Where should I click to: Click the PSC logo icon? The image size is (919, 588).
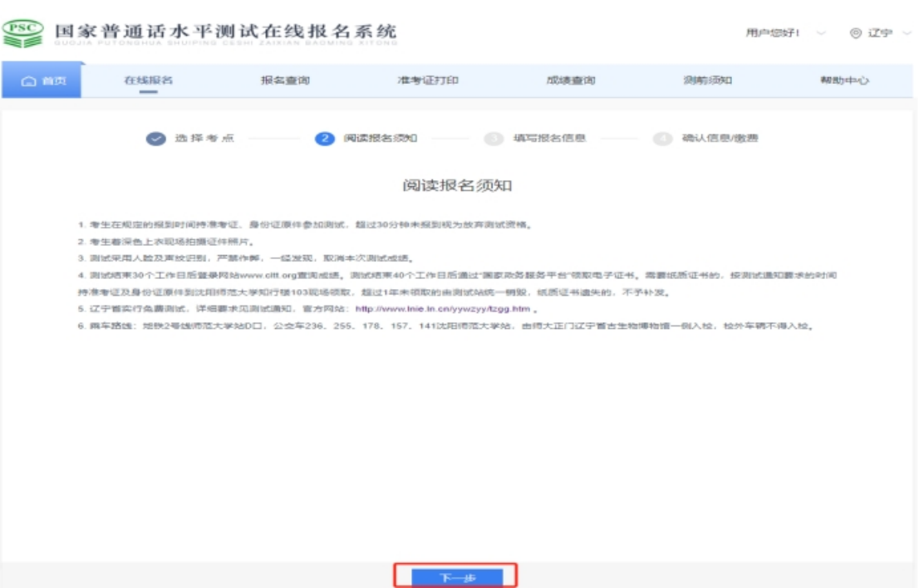coord(24,32)
